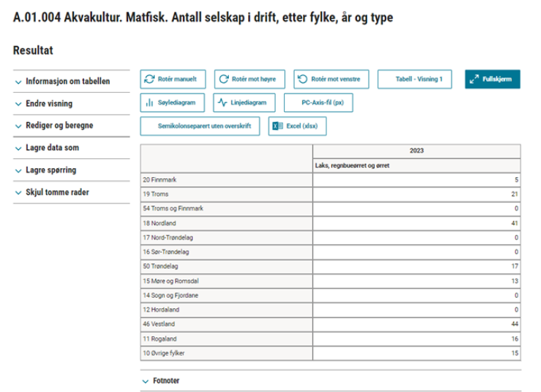This screenshot has width=541, height=392.
Task: Click the Rotér mot høyre clockwise icon
Action: pos(223,80)
